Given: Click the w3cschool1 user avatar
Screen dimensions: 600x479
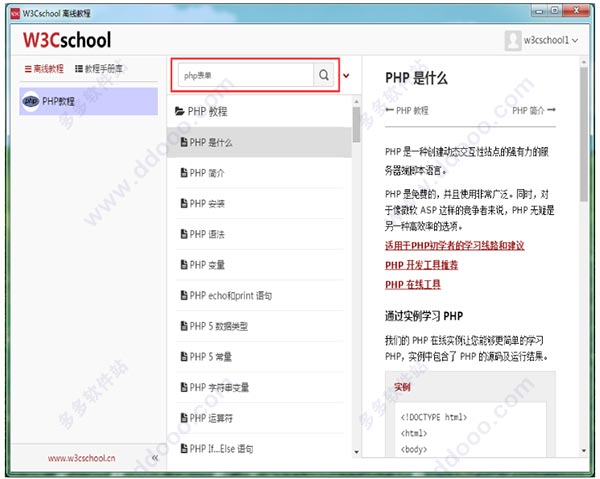Looking at the screenshot, I should click(513, 40).
